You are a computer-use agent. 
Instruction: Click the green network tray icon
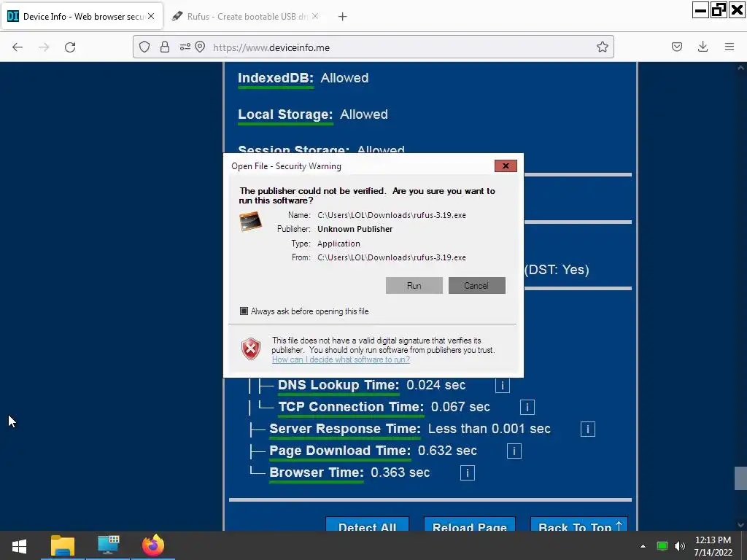[662, 546]
